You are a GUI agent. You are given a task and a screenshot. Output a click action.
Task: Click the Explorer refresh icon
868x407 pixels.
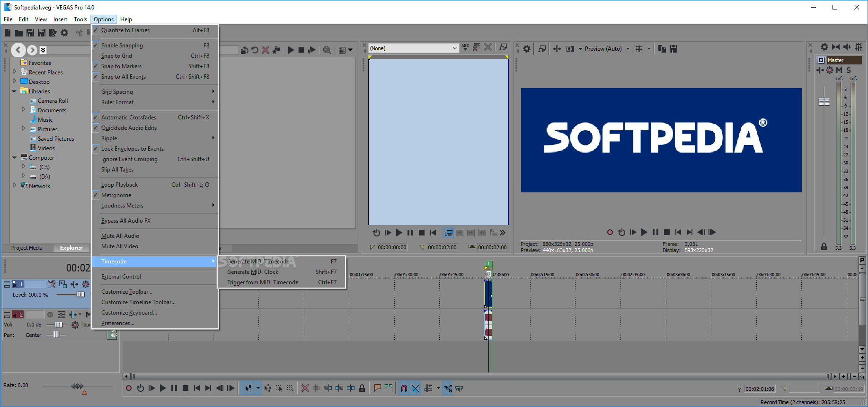(255, 50)
